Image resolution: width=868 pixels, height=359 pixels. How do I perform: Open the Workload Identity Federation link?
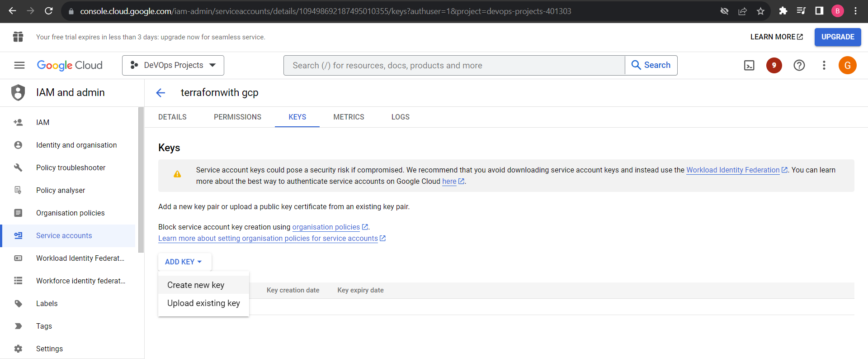click(732, 170)
